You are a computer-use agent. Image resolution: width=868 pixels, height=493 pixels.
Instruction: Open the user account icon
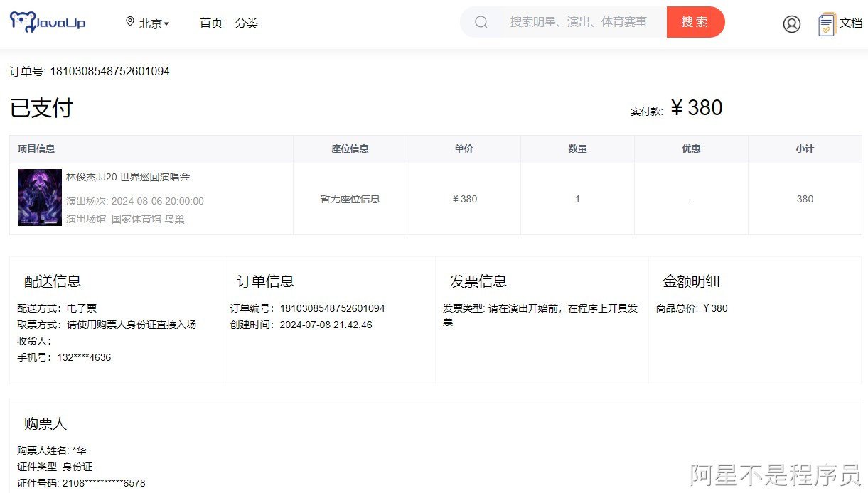(792, 23)
